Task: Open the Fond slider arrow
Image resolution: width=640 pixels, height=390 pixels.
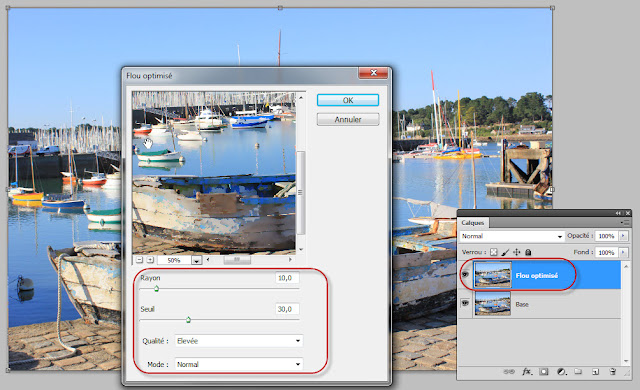Action: [x=623, y=253]
